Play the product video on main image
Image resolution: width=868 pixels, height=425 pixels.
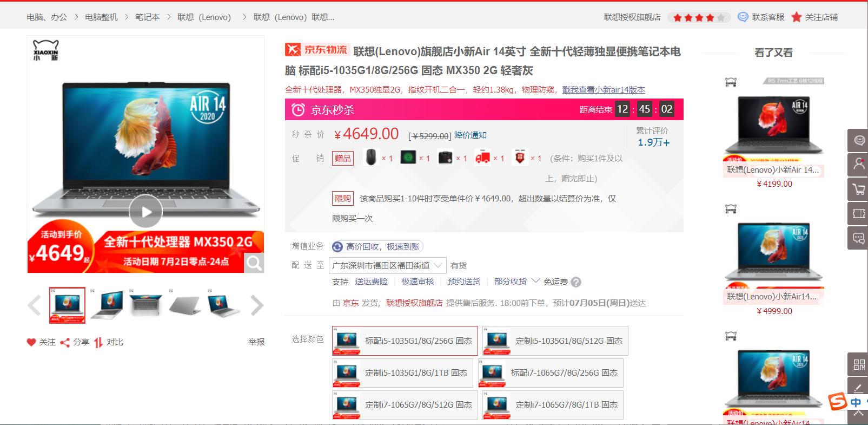[x=145, y=212]
